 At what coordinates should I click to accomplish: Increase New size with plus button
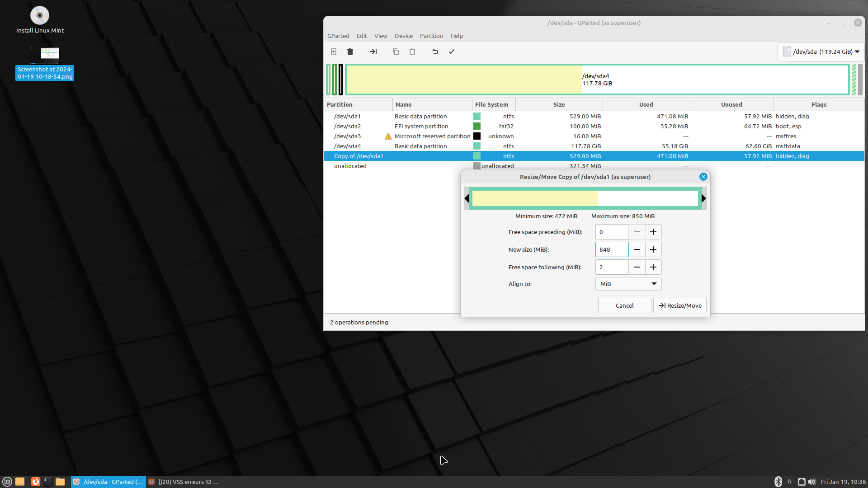[x=653, y=249]
